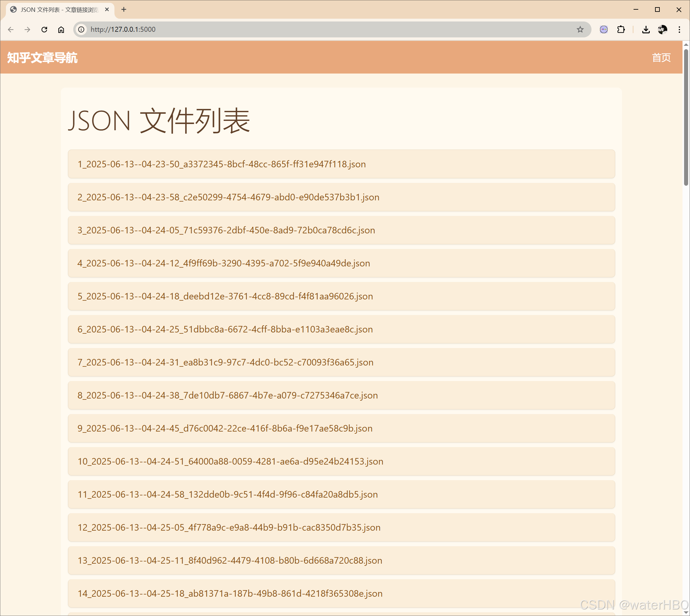
Task: Click the 知乎文章导航 site title
Action: click(x=42, y=58)
